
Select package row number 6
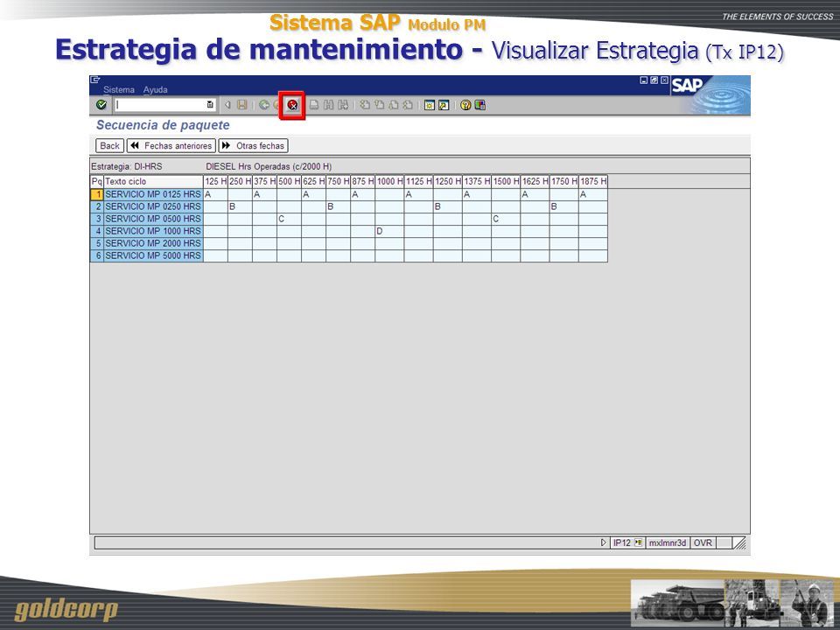(97, 256)
